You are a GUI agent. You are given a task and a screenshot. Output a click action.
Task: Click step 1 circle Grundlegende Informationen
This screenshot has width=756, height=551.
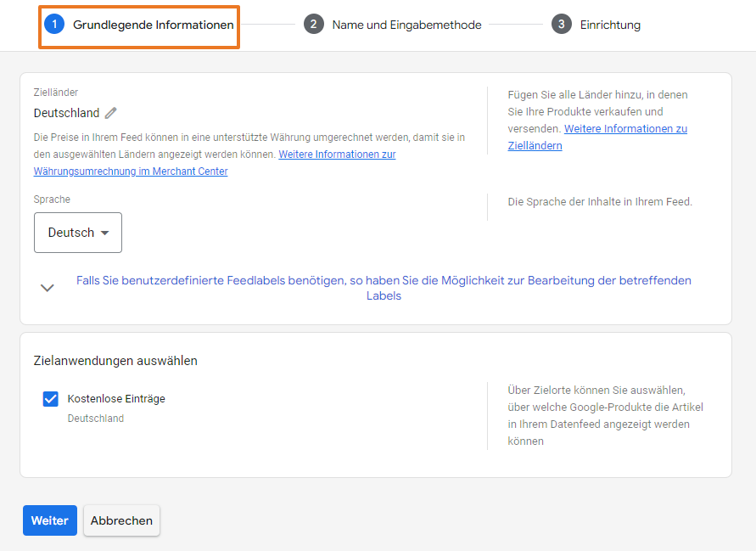[54, 24]
